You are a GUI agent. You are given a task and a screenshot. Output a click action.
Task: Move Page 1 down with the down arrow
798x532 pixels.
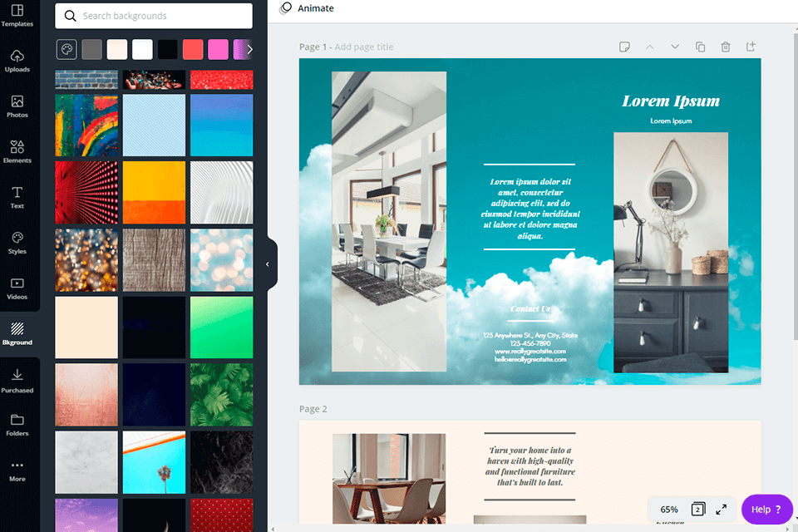pyautogui.click(x=674, y=47)
